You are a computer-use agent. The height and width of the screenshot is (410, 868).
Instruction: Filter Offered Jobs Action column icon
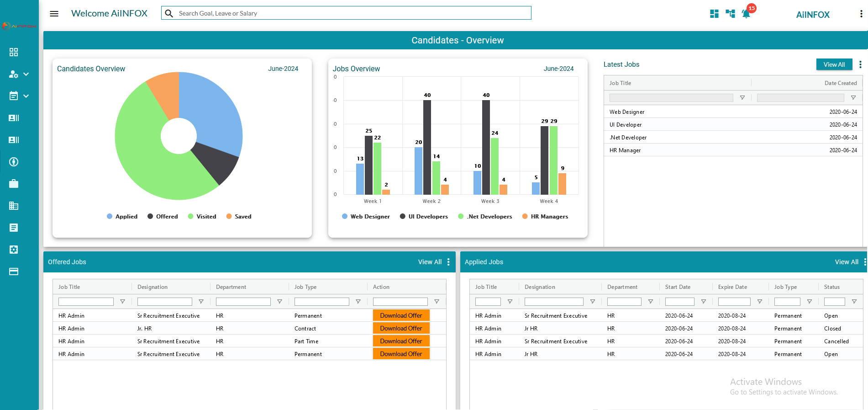tap(437, 302)
